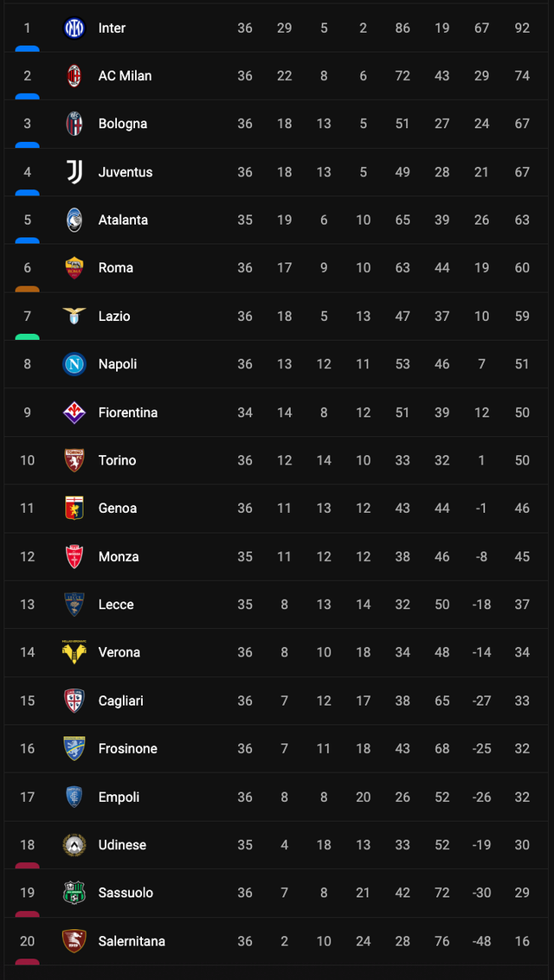Go to the Cagliari team page
The width and height of the screenshot is (554, 980).
point(121,701)
